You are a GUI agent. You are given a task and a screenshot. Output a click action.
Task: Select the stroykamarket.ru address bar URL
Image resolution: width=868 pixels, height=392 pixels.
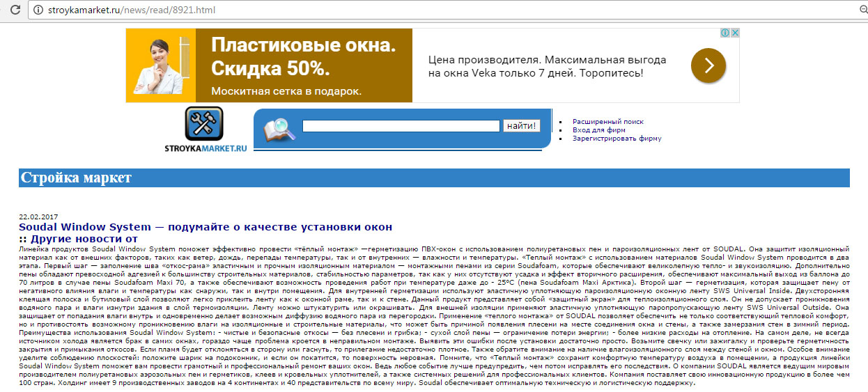pyautogui.click(x=131, y=10)
